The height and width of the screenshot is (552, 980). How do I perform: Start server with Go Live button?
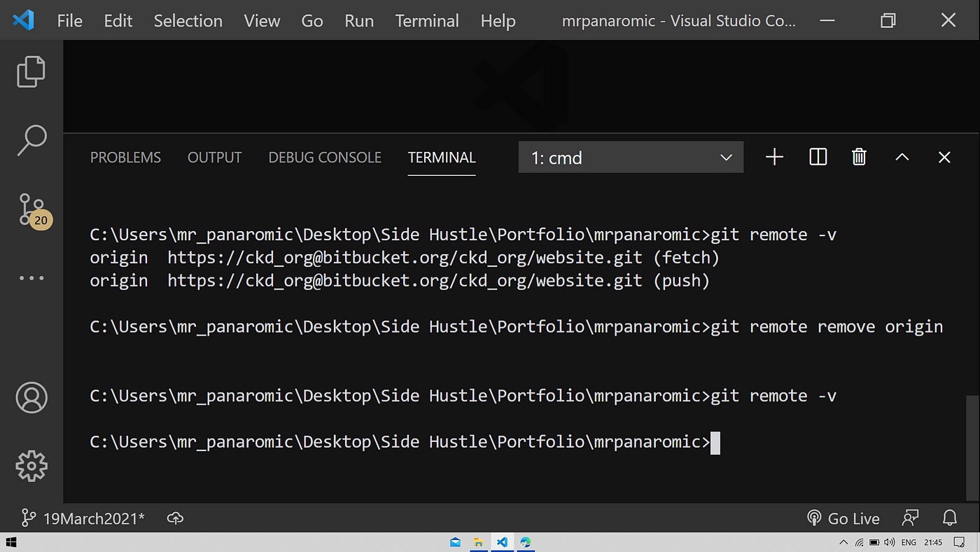(843, 518)
